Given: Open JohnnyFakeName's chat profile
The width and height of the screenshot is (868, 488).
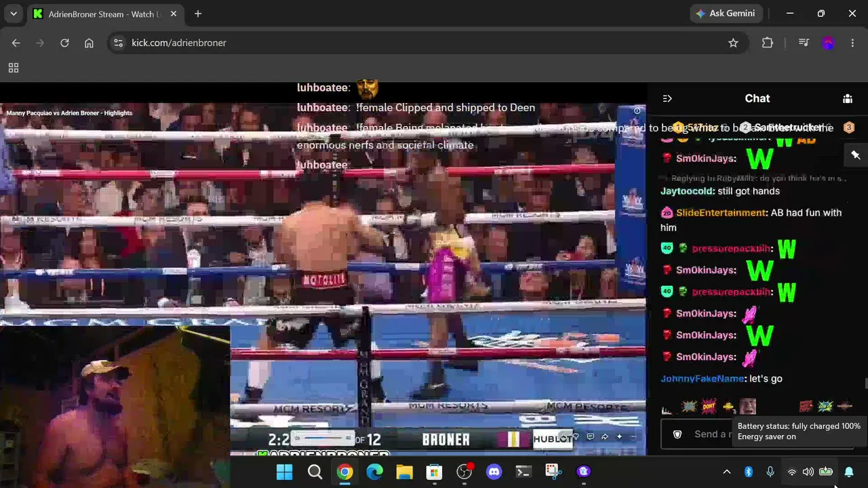Looking at the screenshot, I should [703, 379].
